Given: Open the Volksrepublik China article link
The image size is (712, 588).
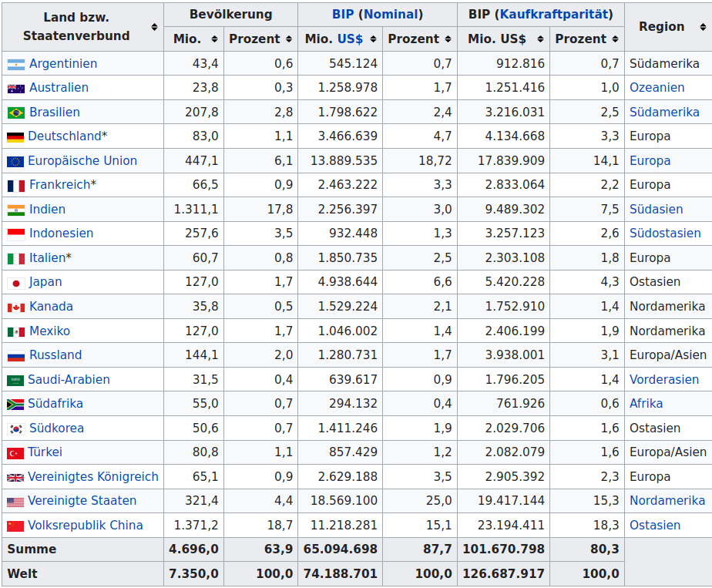Looking at the screenshot, I should coord(85,526).
